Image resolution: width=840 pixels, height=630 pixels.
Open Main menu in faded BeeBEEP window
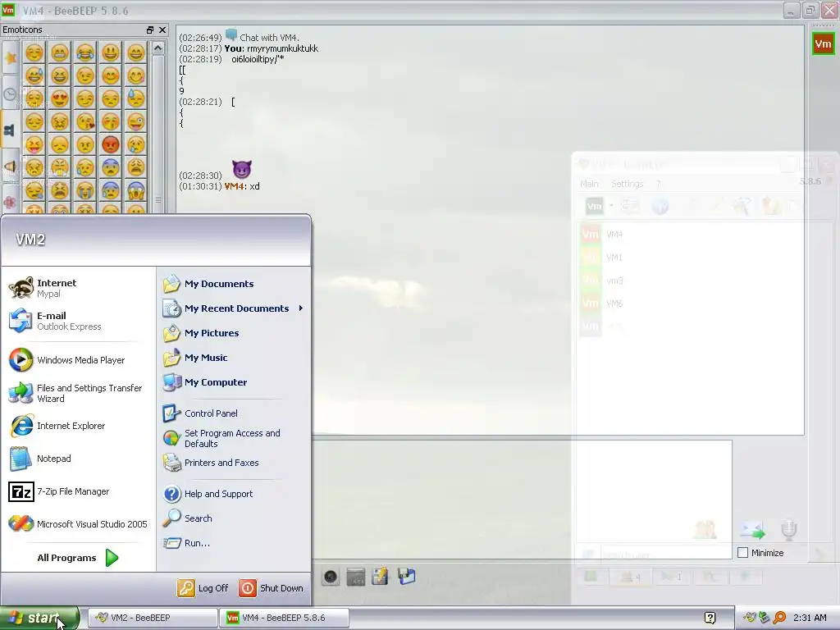click(x=589, y=184)
